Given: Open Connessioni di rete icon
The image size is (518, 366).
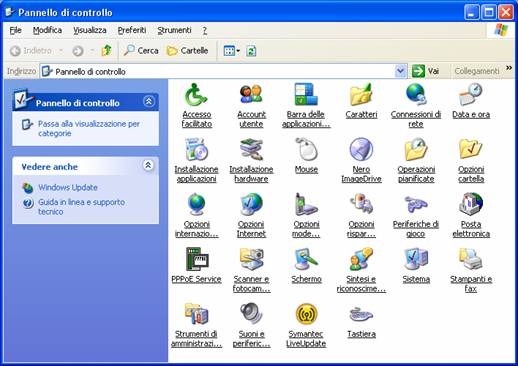Looking at the screenshot, I should click(x=416, y=94).
